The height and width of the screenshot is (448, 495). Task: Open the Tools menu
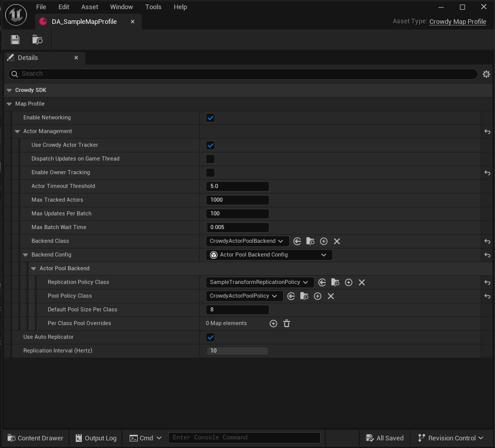point(153,7)
